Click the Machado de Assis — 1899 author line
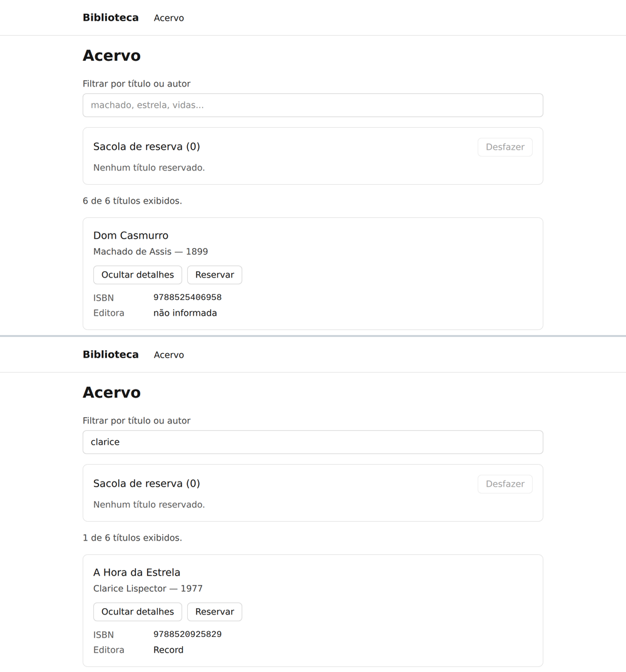This screenshot has width=626, height=672. click(150, 252)
